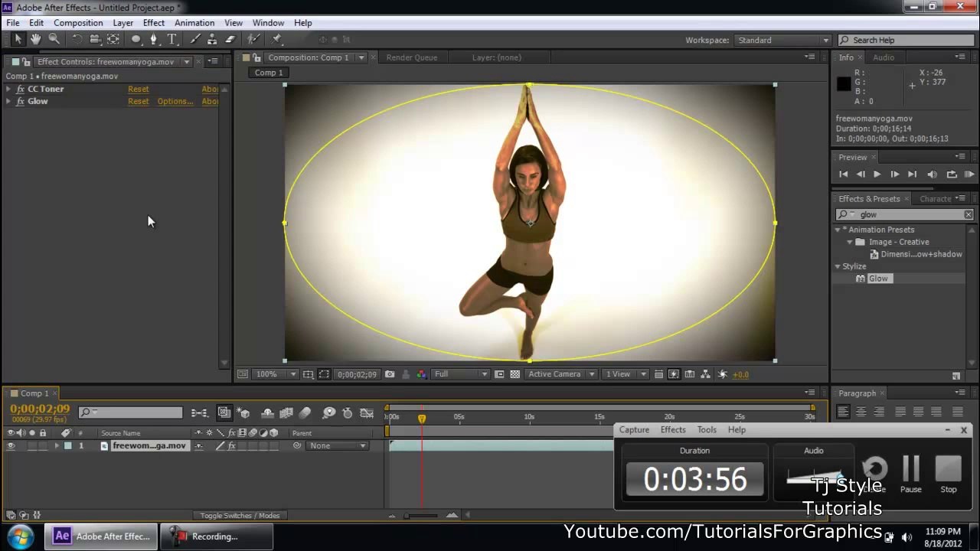Open grid and guide options icon

point(308,374)
